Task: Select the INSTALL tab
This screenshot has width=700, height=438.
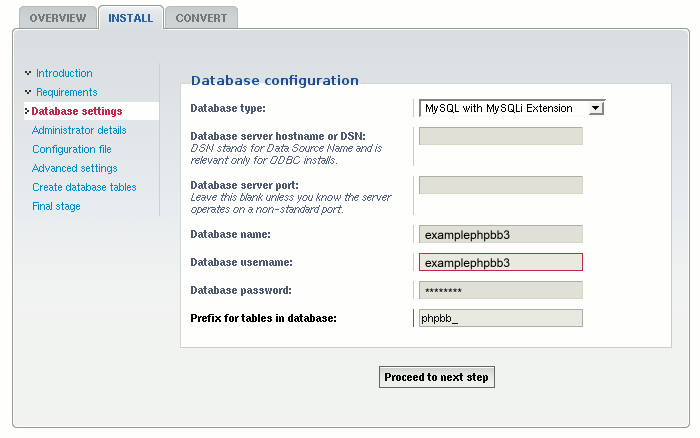Action: tap(130, 18)
